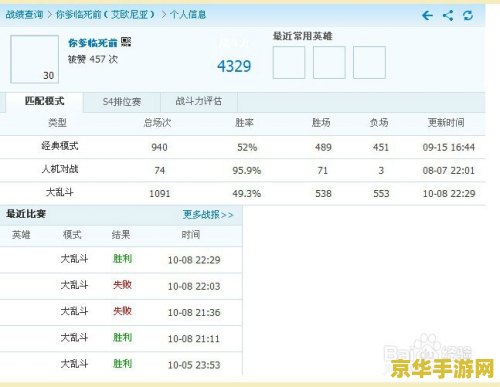Switch to S4排位赛 tab

tap(122, 101)
